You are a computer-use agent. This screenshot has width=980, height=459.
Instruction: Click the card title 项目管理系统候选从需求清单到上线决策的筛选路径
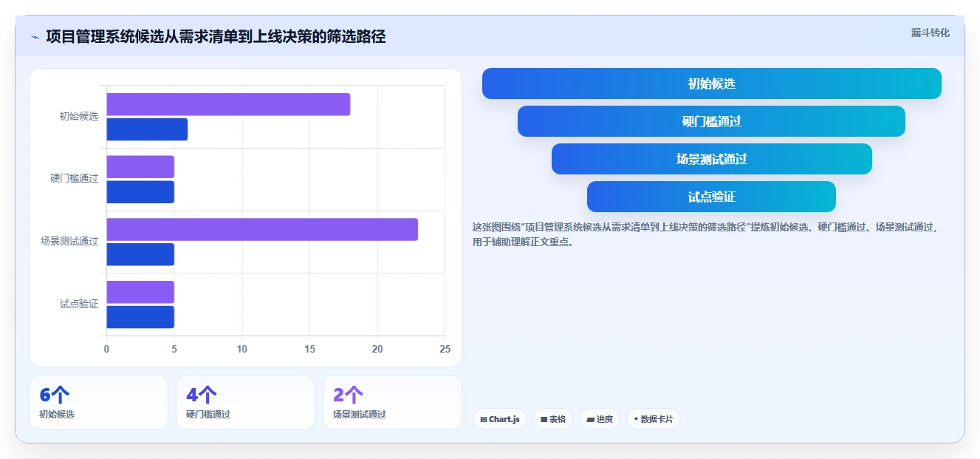click(216, 37)
